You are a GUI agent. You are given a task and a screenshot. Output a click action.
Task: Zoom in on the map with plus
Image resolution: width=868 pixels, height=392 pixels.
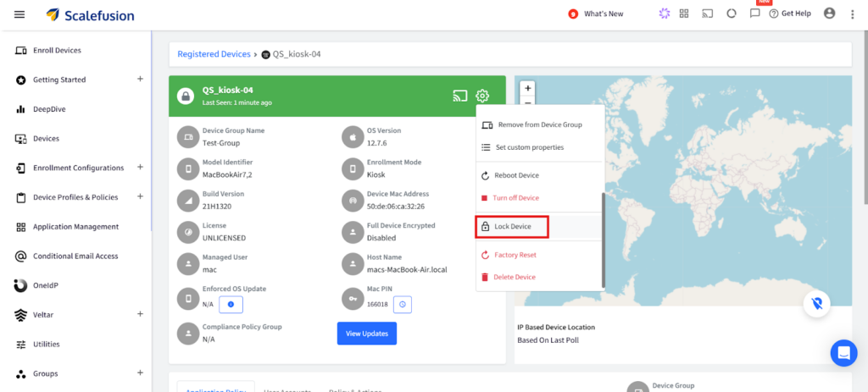point(527,88)
